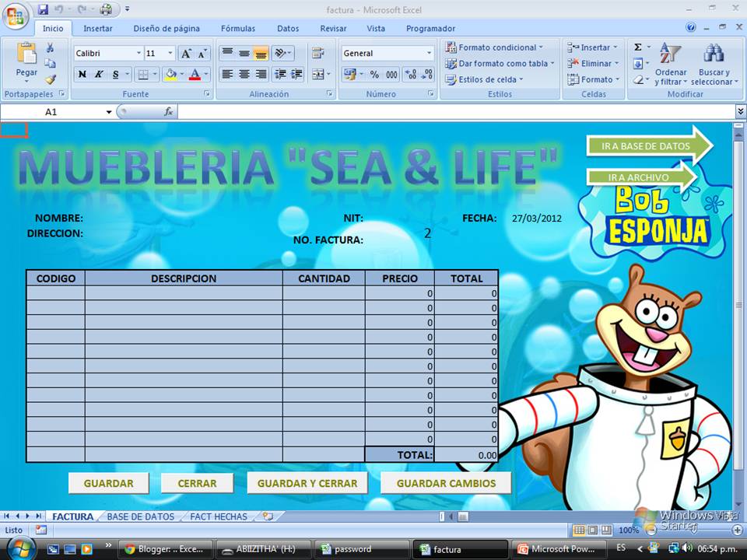
Task: Click the thousands separator 000 icon
Action: 391,75
